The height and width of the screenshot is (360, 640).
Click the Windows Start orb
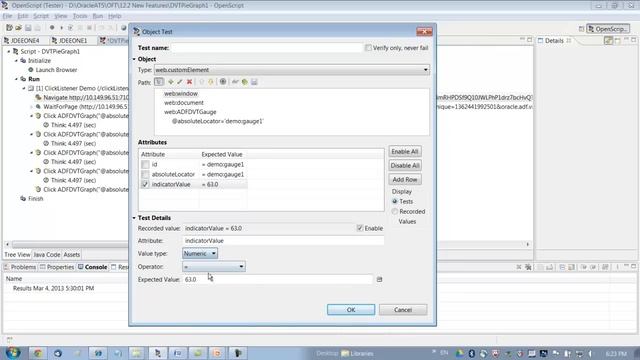13,353
